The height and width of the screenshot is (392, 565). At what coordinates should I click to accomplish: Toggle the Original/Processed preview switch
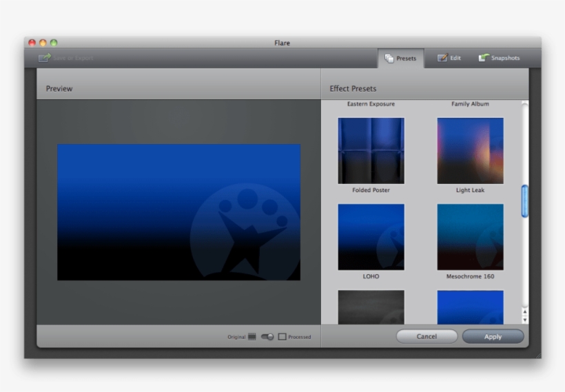[267, 337]
